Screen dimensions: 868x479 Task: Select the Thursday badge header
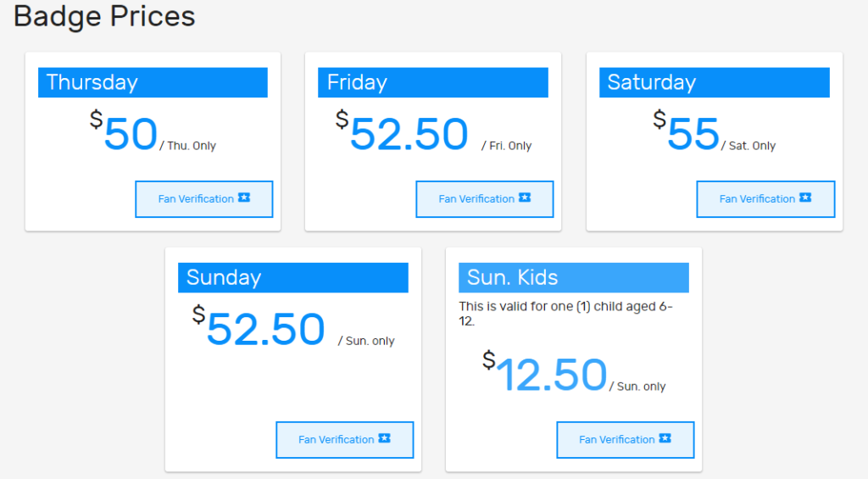tap(153, 82)
